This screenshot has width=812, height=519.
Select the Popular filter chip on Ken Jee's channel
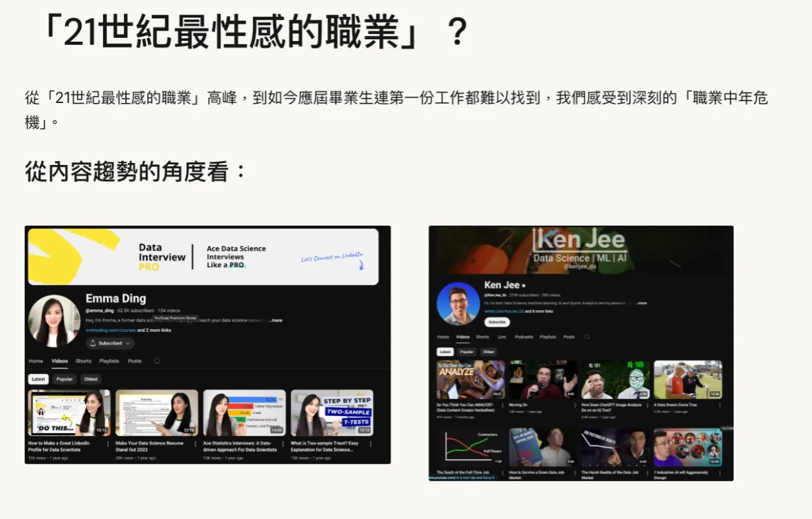467,351
